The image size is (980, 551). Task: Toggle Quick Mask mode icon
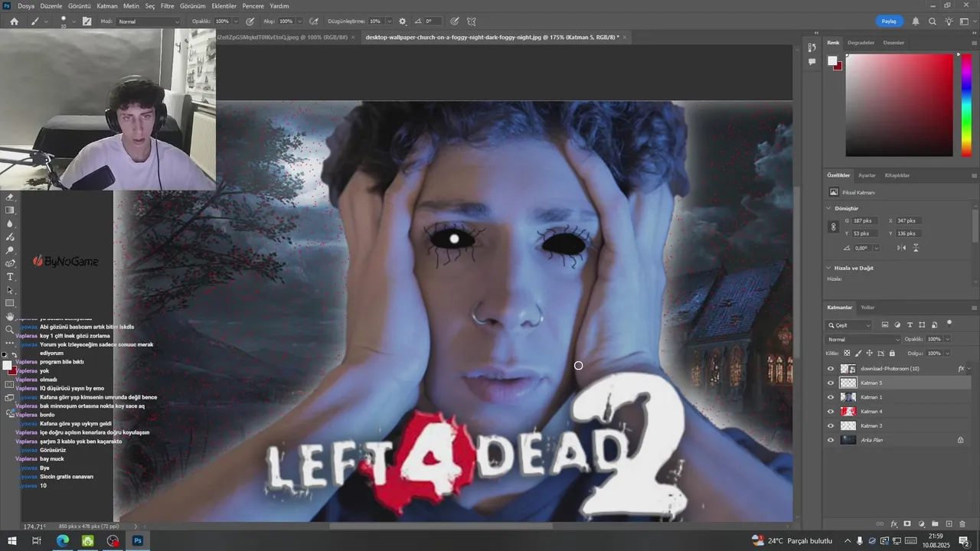point(9,384)
